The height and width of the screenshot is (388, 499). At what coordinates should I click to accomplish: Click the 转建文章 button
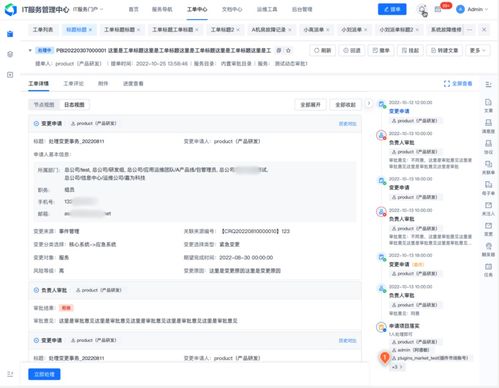(444, 50)
